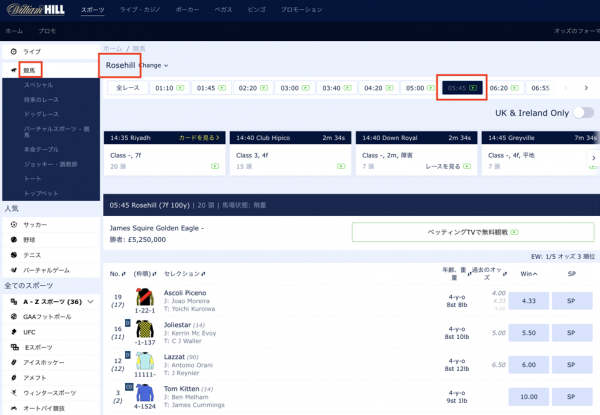
Task: Click the next arrow of upcoming races carousel
Action: coord(593,158)
